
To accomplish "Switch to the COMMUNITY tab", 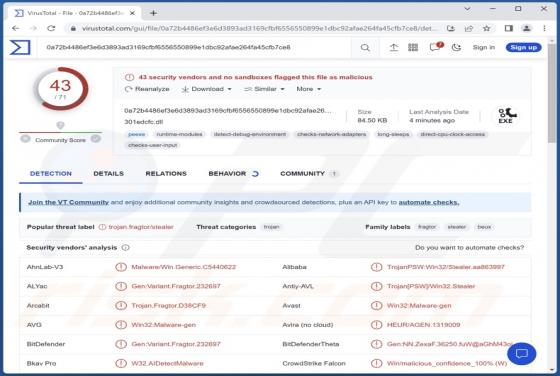I will 309,174.
